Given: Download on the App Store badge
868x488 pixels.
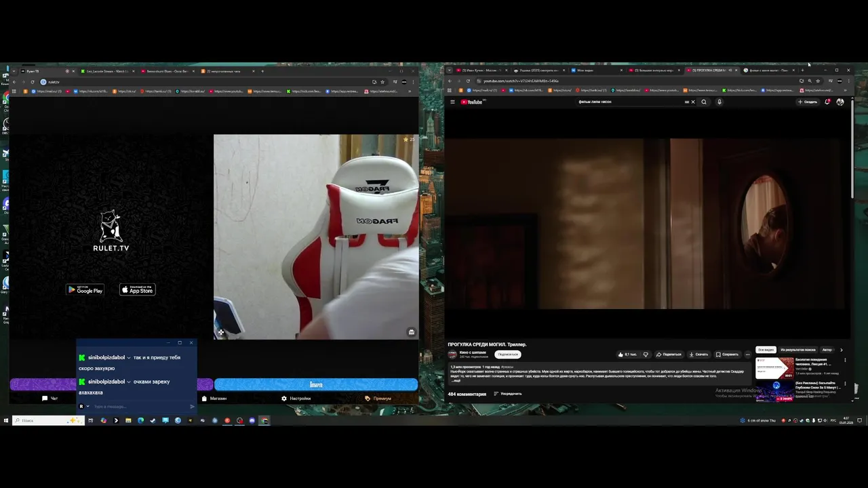Looking at the screenshot, I should pyautogui.click(x=138, y=290).
